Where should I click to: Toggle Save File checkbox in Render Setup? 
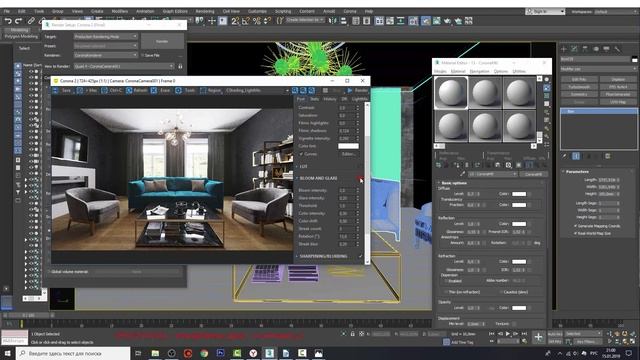[142, 55]
